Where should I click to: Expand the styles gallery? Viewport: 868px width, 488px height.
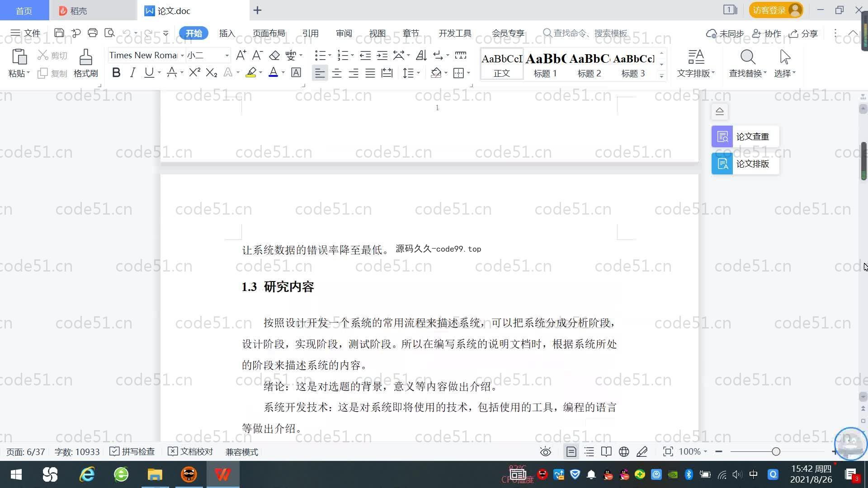click(x=661, y=75)
